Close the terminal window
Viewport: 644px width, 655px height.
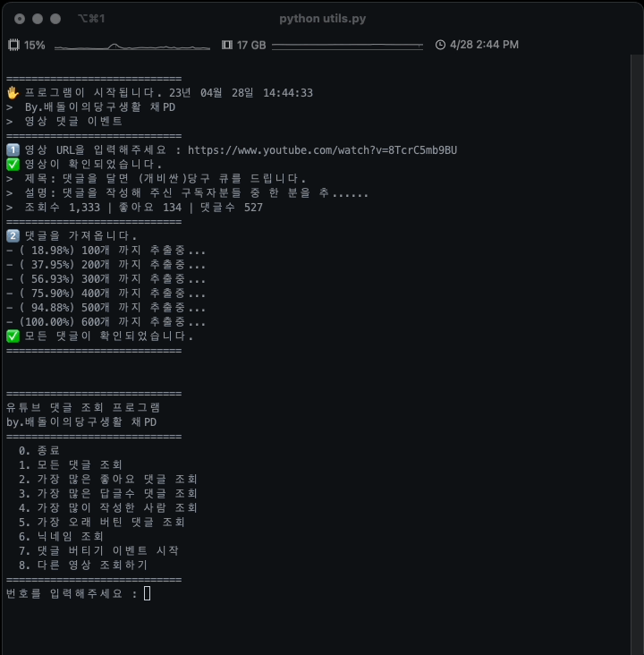click(20, 18)
